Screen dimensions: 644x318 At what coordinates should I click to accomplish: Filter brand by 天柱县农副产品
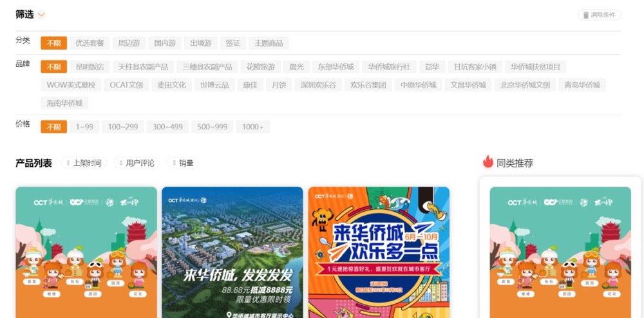coord(143,66)
